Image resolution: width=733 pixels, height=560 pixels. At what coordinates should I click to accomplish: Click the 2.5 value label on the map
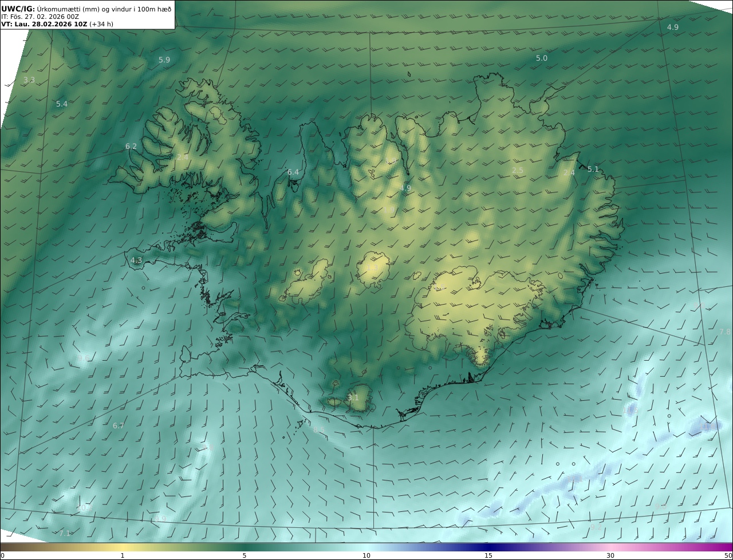click(518, 171)
